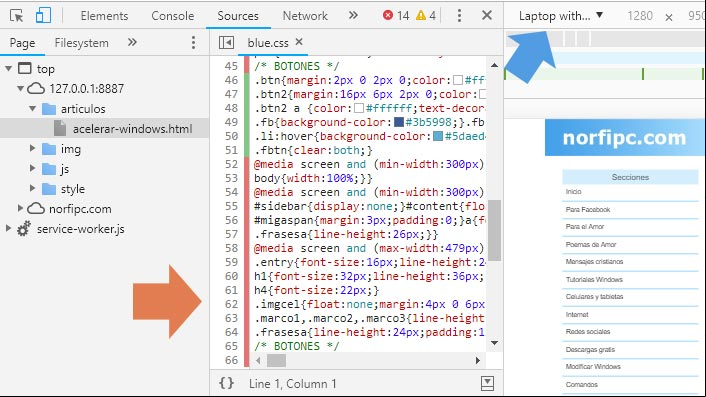Expand the style folder
The width and height of the screenshot is (706, 397).
[32, 188]
